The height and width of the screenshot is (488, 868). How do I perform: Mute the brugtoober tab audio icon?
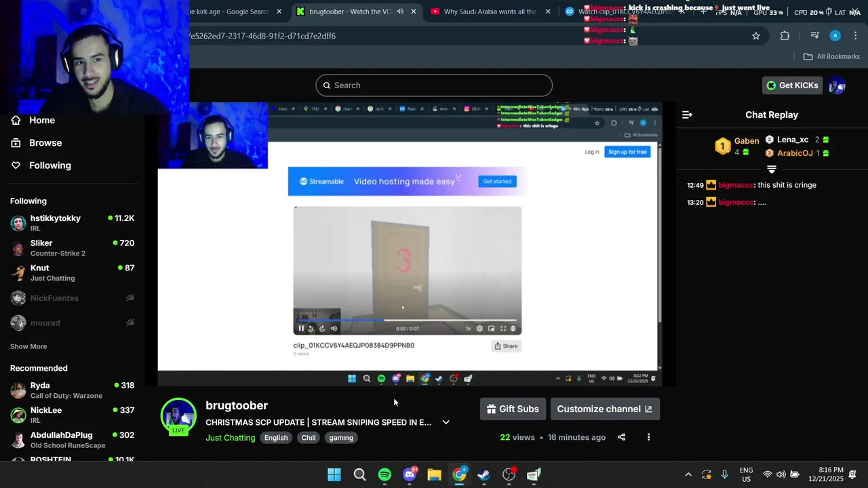pos(400,12)
